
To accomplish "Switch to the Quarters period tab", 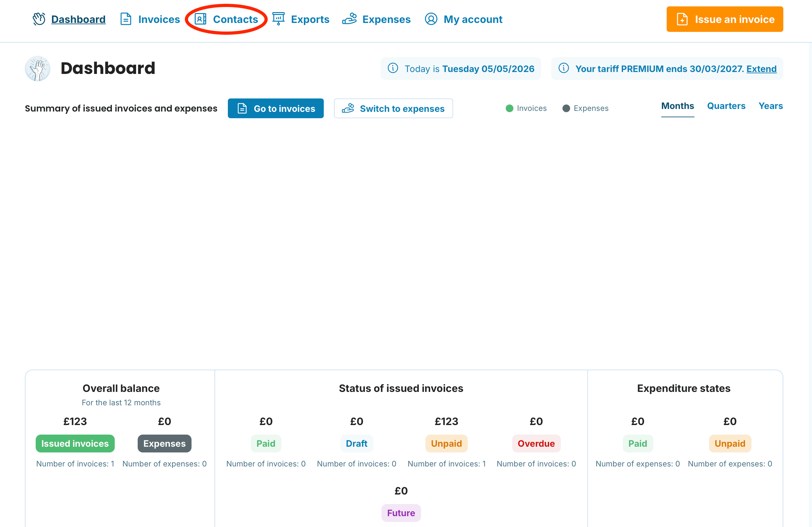I will point(726,106).
